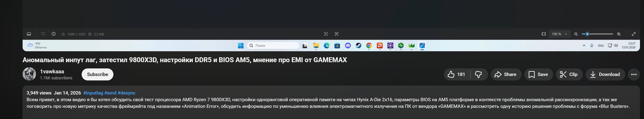Click the Поиск taskbar search field
Image resolution: width=644 pixels, height=119 pixels.
273,45
